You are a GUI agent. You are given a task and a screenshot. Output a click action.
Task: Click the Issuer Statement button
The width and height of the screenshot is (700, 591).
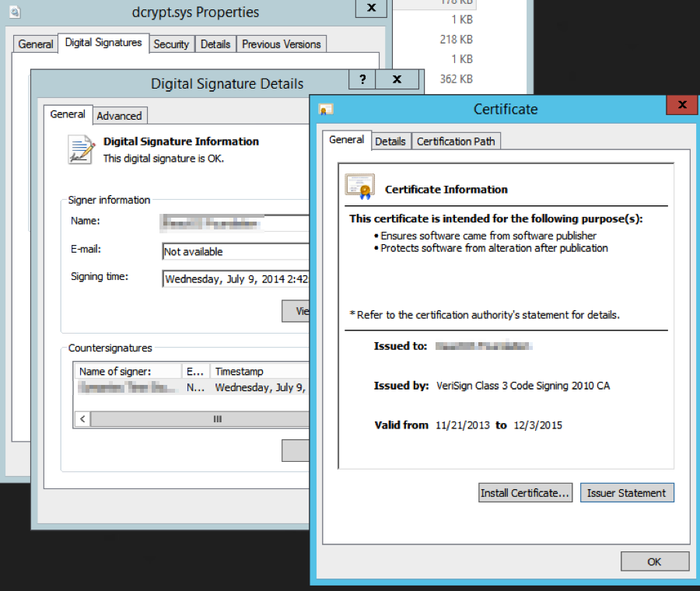pos(626,493)
